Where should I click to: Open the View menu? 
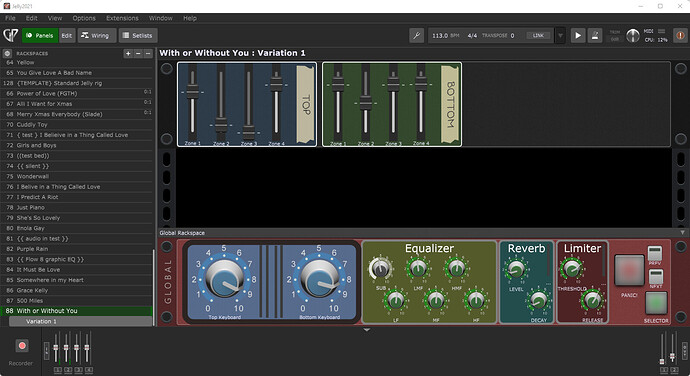pyautogui.click(x=55, y=18)
